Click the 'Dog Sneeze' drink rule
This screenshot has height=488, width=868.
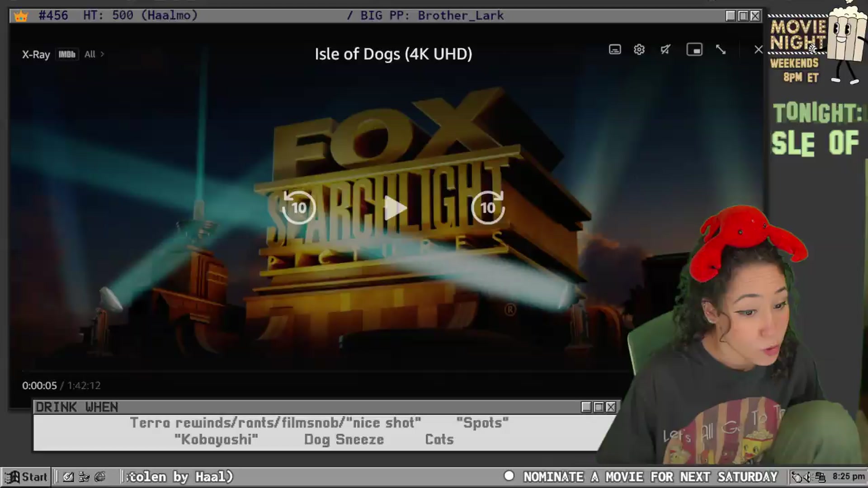pyautogui.click(x=344, y=439)
